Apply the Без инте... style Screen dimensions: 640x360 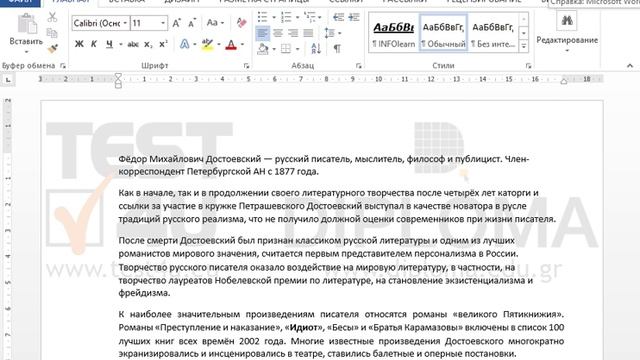pyautogui.click(x=493, y=34)
